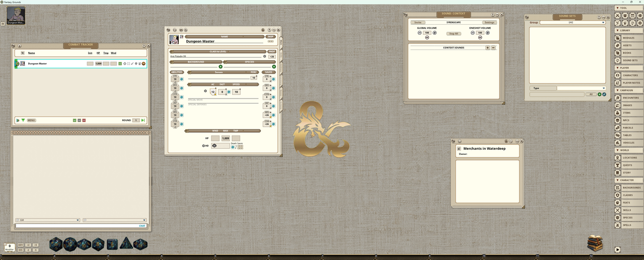Toggle Dungeon Master's green faction icon in tracker

tap(120, 64)
